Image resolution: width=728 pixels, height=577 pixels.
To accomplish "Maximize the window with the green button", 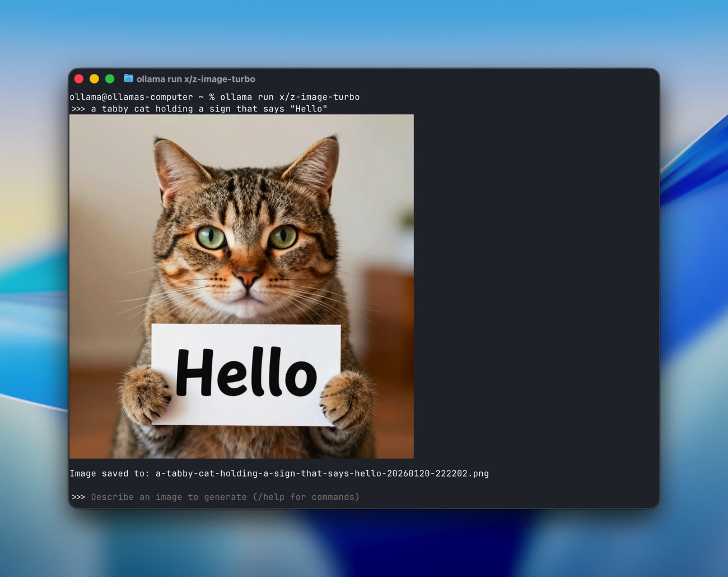I will [110, 79].
